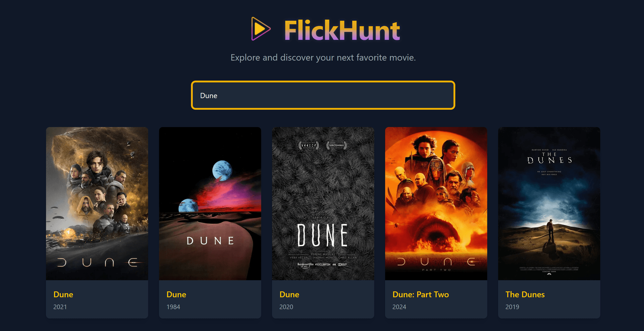Select the Dune title above year 1984
644x331 pixels.
click(176, 294)
